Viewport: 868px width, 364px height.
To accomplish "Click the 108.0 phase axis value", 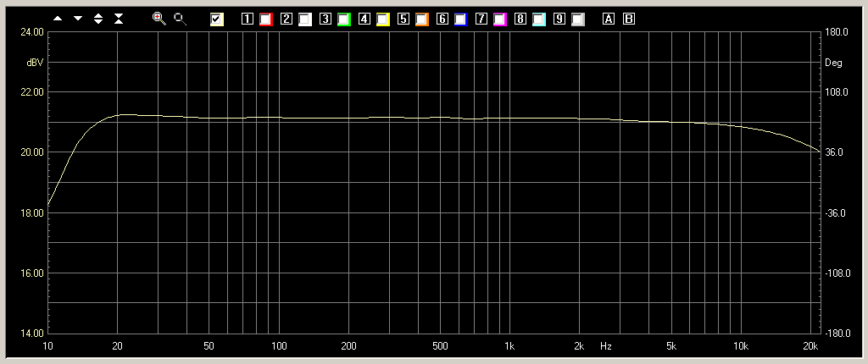I will pos(837,92).
